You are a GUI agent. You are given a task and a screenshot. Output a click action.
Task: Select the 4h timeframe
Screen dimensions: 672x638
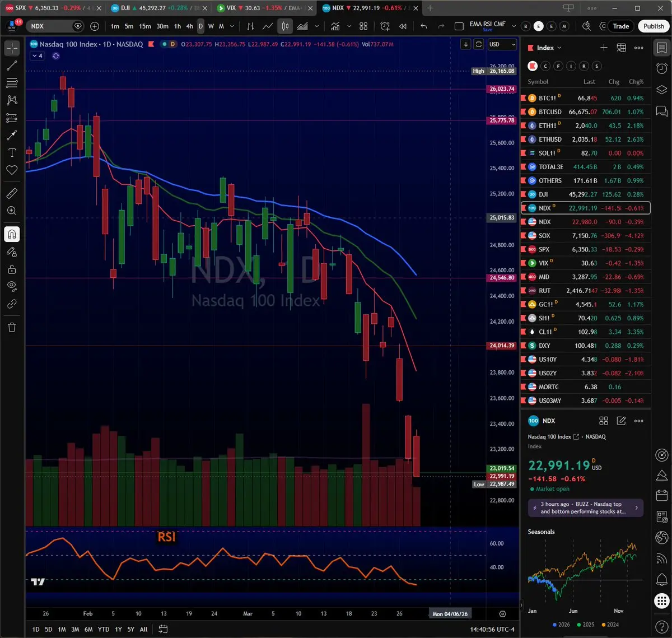189,26
